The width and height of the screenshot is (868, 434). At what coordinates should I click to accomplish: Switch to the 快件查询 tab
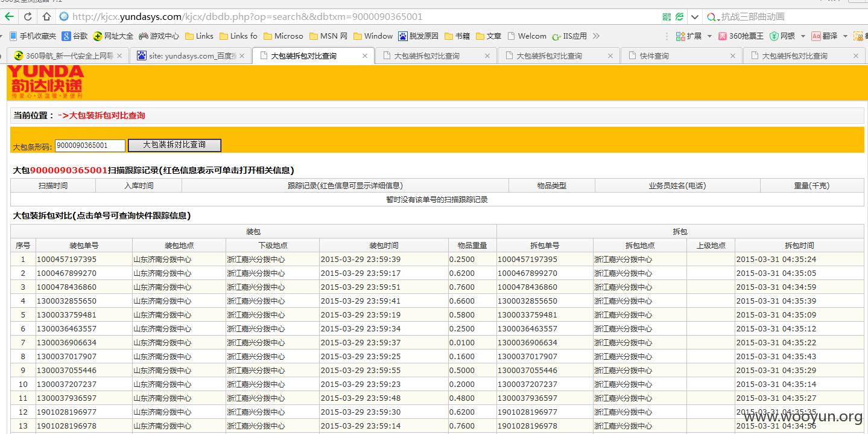pos(682,56)
